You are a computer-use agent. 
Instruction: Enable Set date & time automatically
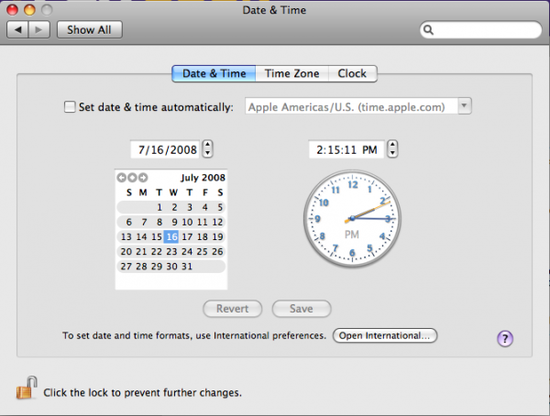tap(69, 107)
